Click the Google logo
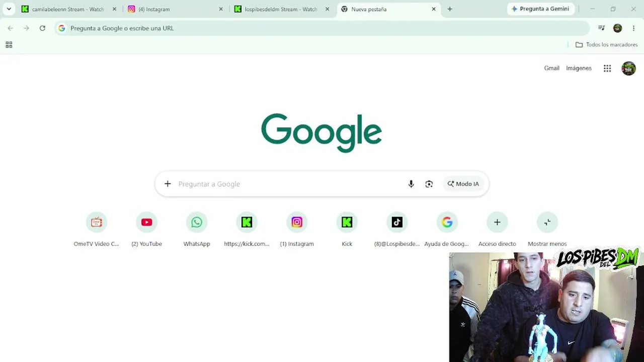The height and width of the screenshot is (362, 644). 321,133
